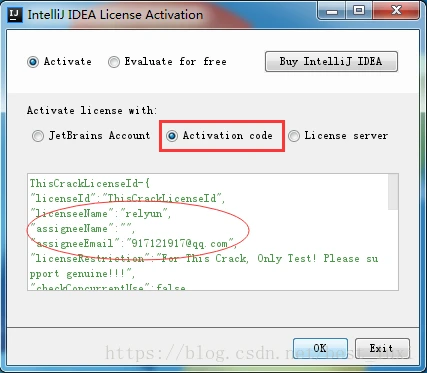Click the scrollbar track below the thumb
427x373 pixels.
(x=393, y=250)
